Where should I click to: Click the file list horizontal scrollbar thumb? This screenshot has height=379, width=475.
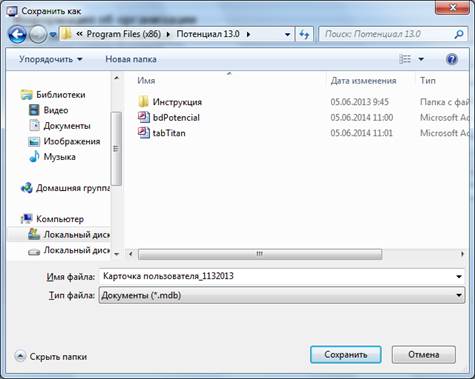260,254
